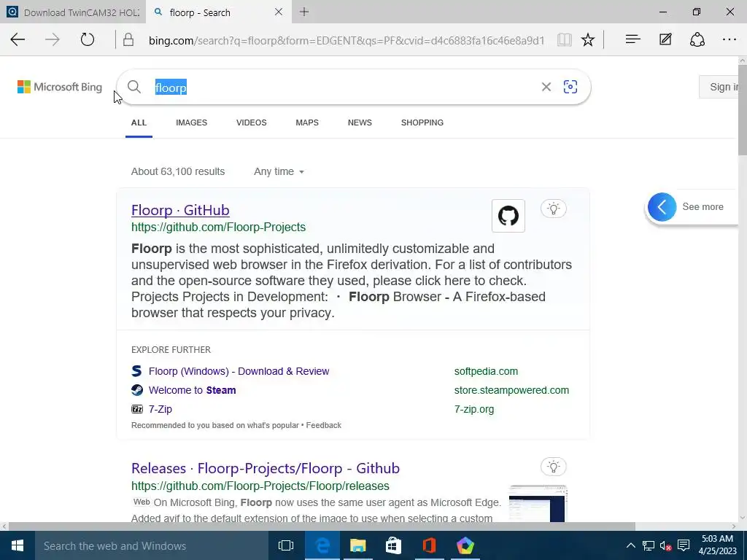Viewport: 747px width, 560px height.
Task: Open Welcome to Steam link
Action: click(x=192, y=390)
